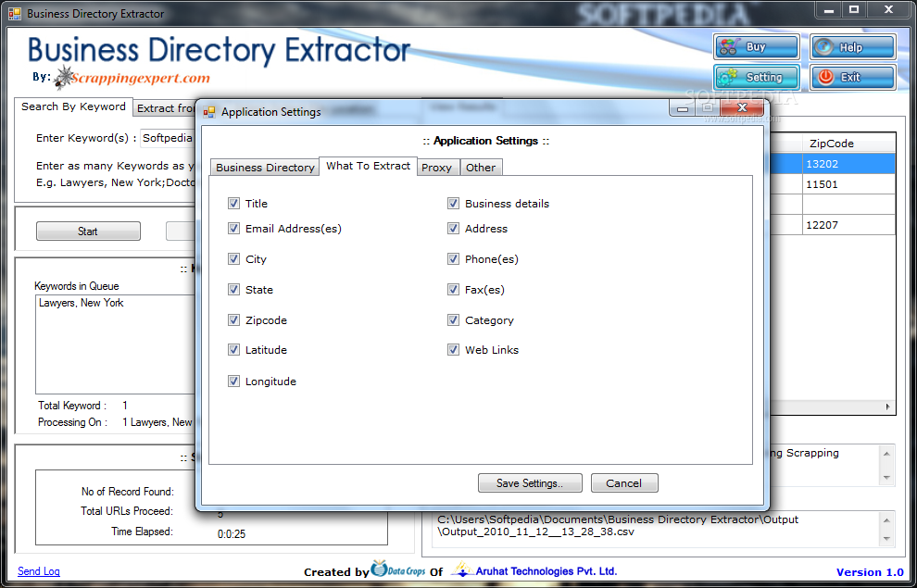Select 'Lawyers, New York' in Keywords in Queue
The height and width of the screenshot is (588, 917).
click(82, 303)
